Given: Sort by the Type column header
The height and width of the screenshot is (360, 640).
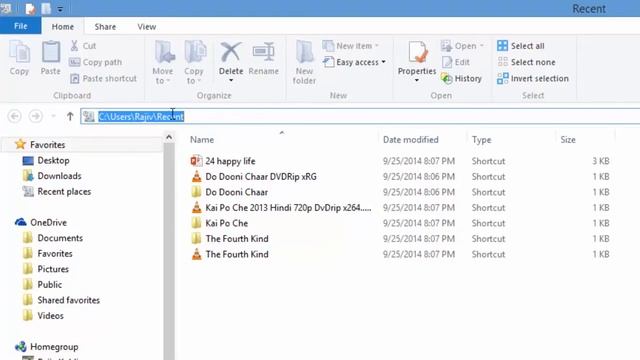Looking at the screenshot, I should pyautogui.click(x=482, y=140).
